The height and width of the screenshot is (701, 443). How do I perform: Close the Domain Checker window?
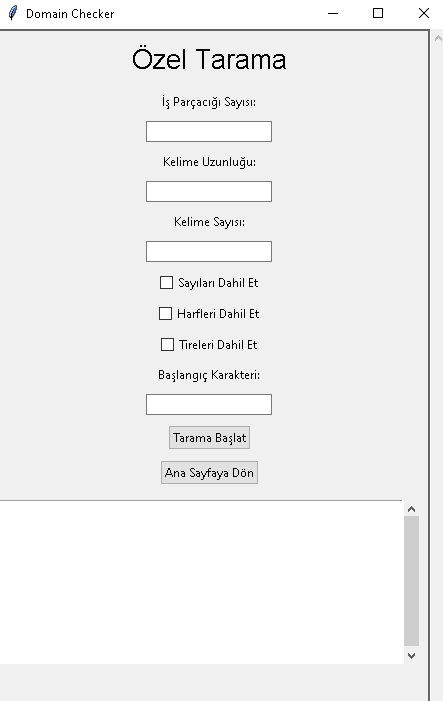pyautogui.click(x=423, y=13)
